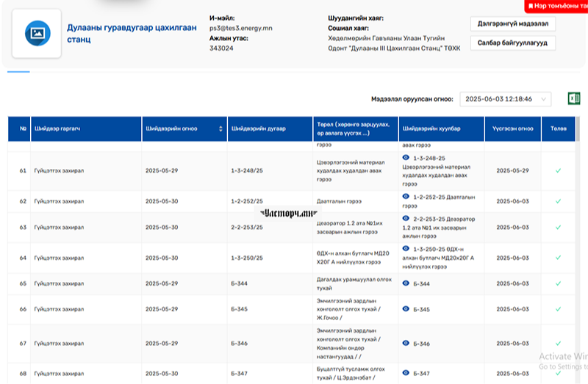This screenshot has width=588, height=384.
Task: View attachment eye icon for 1-3-250-25
Action: (x=406, y=248)
